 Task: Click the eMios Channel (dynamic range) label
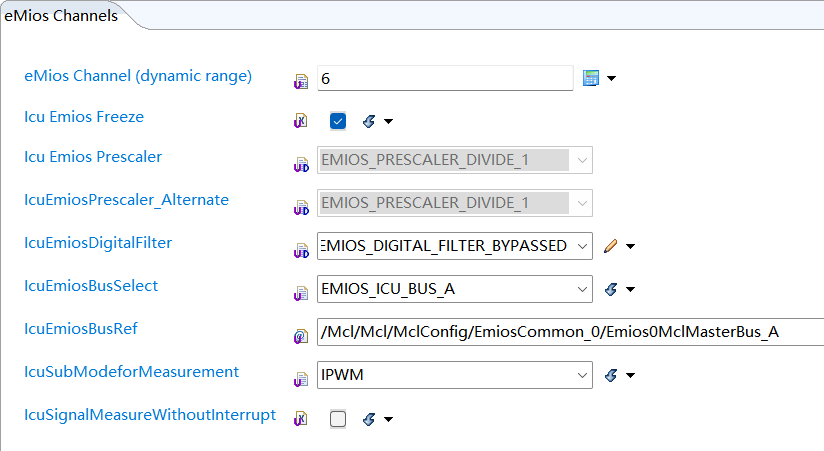(138, 75)
